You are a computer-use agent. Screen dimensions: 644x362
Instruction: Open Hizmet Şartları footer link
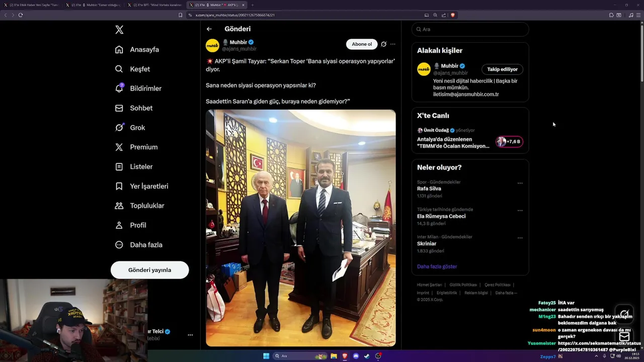click(429, 285)
